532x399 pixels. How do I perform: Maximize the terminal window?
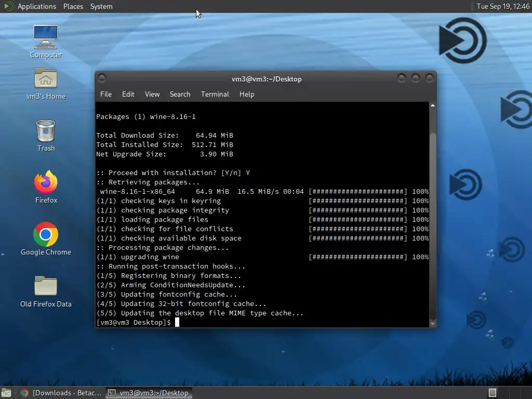tap(416, 78)
